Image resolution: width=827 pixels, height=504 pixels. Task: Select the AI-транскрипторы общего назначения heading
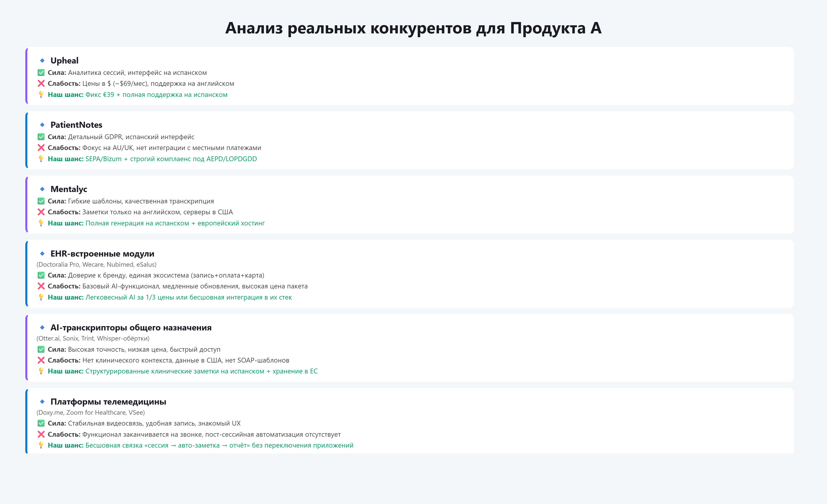[131, 327]
